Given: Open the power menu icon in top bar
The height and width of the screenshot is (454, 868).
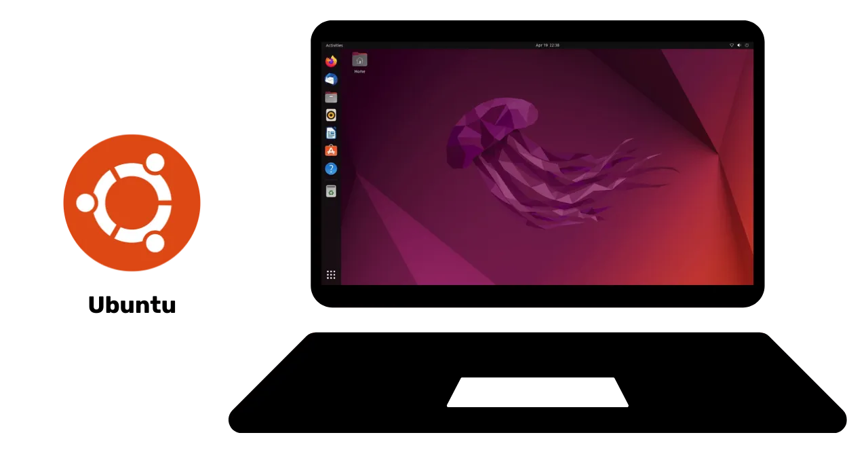Looking at the screenshot, I should [747, 45].
